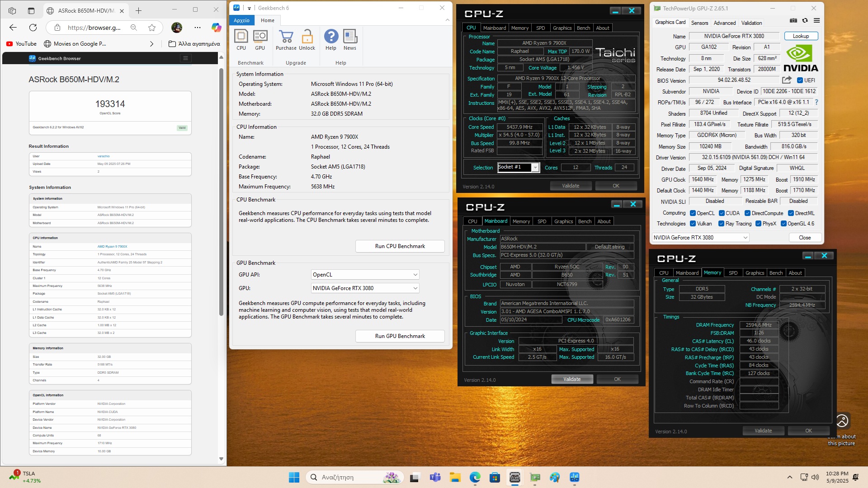Expand the browser favorites bar overflow chevron

(x=151, y=44)
